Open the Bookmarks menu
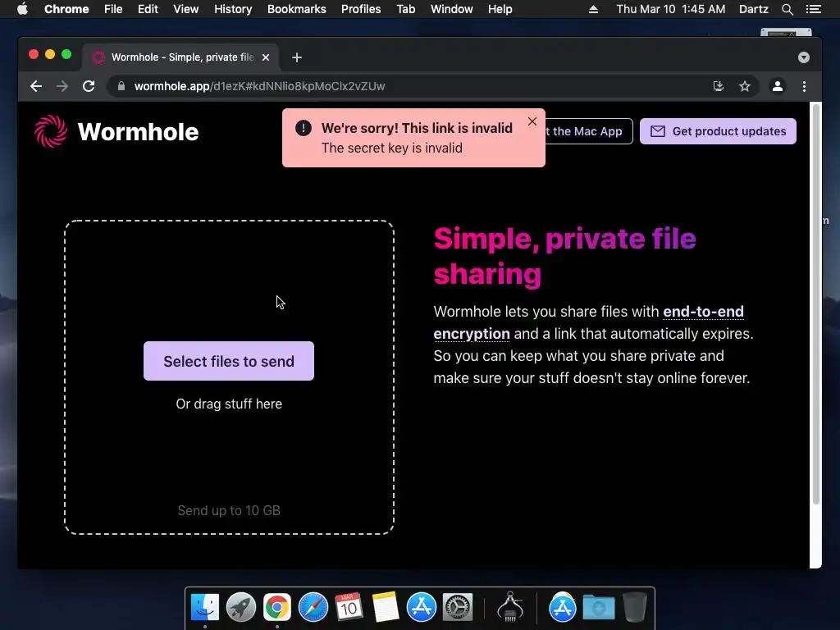Screen dimensions: 840x630 click(x=297, y=9)
